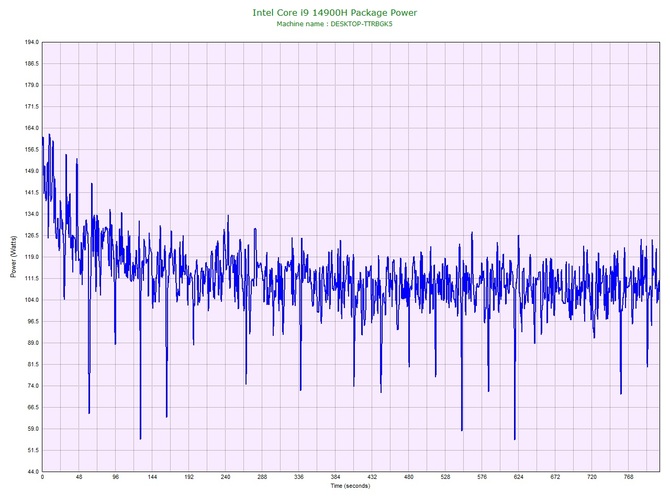Screen dimensions: 670x503
Task: Click the 720 tick on time axis
Action: click(x=592, y=477)
